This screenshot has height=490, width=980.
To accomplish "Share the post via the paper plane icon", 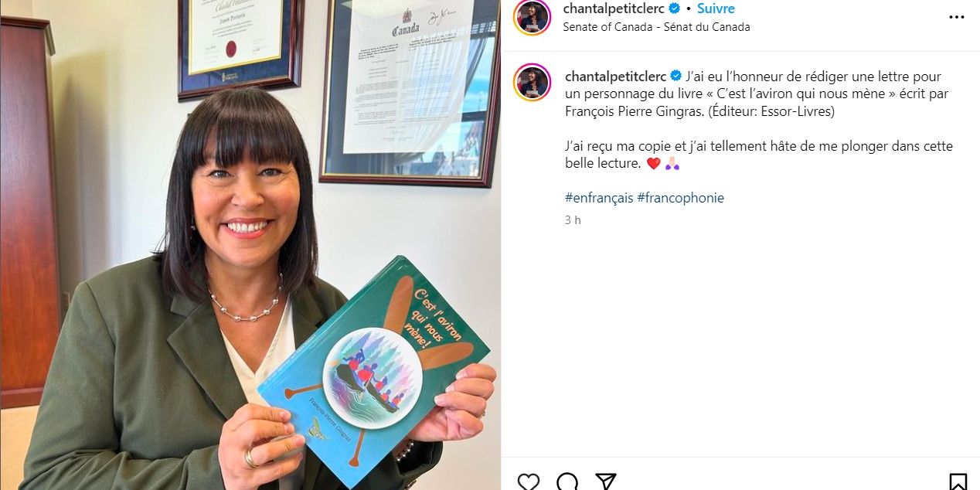I will (606, 481).
